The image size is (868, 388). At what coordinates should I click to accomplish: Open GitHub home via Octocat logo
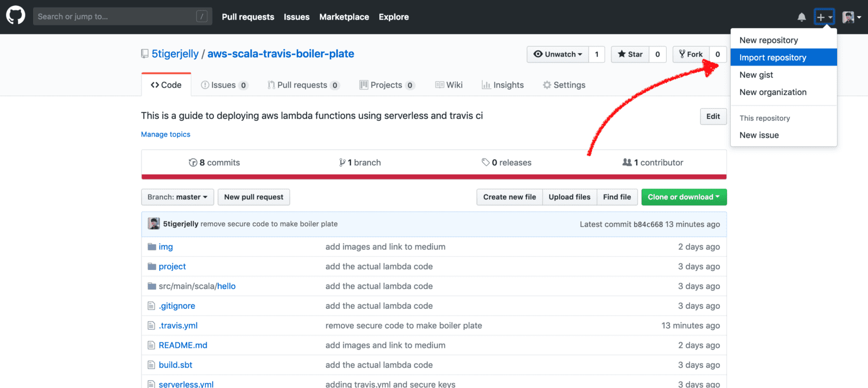tap(16, 15)
